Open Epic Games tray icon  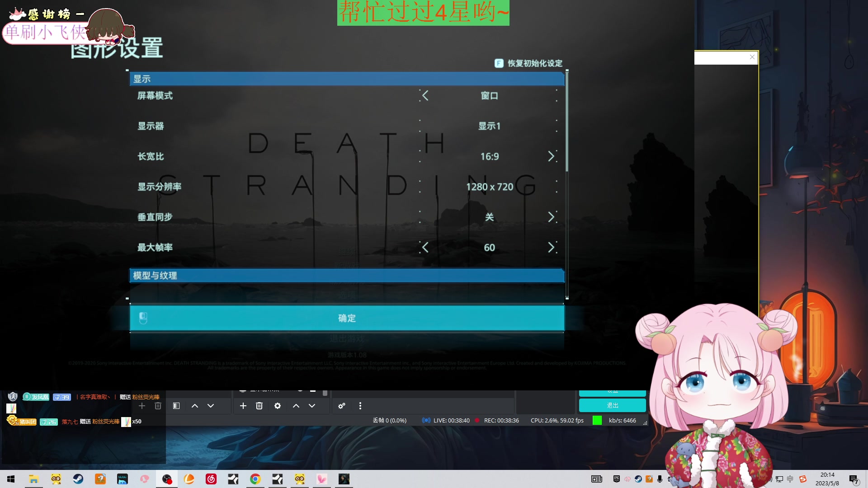(x=617, y=479)
